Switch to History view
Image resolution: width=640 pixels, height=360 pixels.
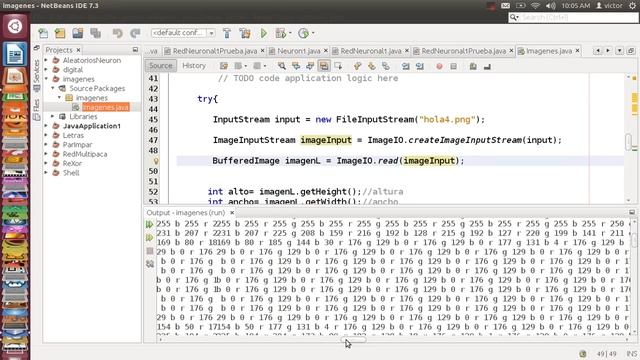[x=194, y=66]
